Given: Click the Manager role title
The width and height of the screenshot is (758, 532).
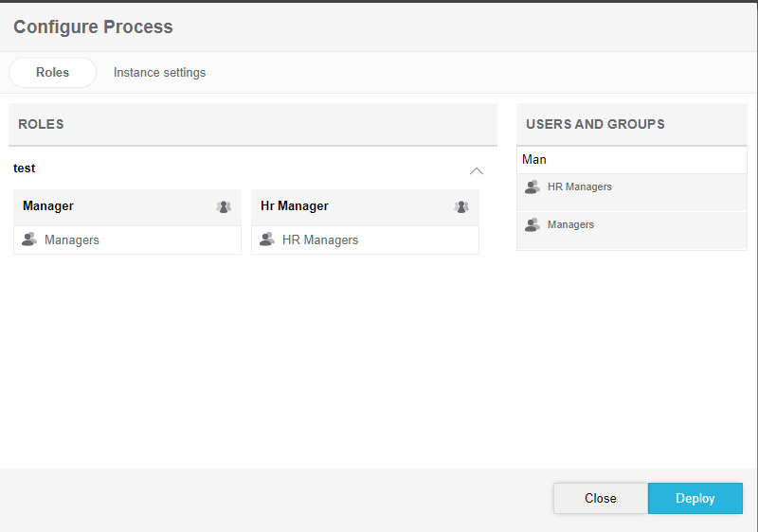Looking at the screenshot, I should (48, 206).
